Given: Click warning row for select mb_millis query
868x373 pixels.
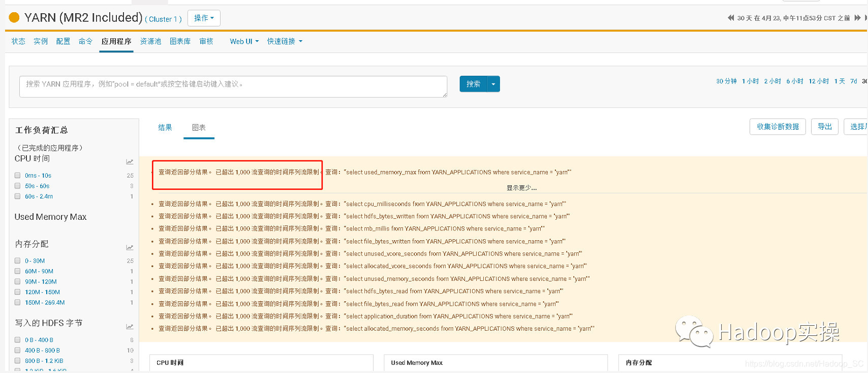Looking at the screenshot, I should (351, 228).
